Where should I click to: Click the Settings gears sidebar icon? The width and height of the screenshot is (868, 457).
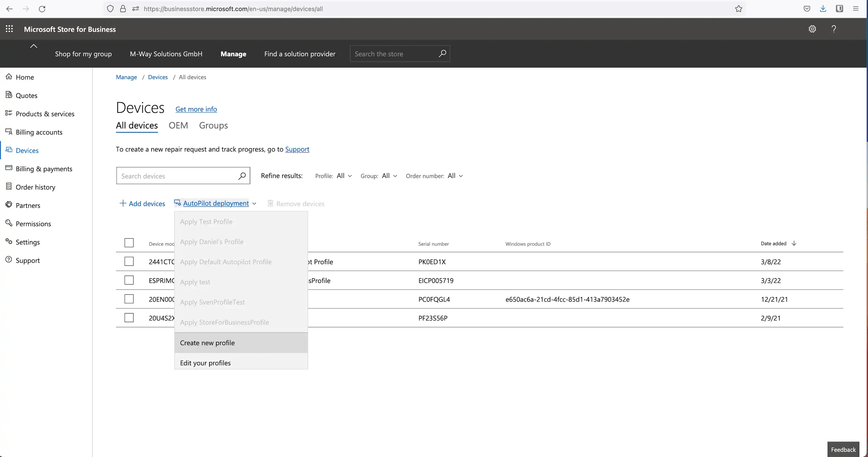click(9, 241)
